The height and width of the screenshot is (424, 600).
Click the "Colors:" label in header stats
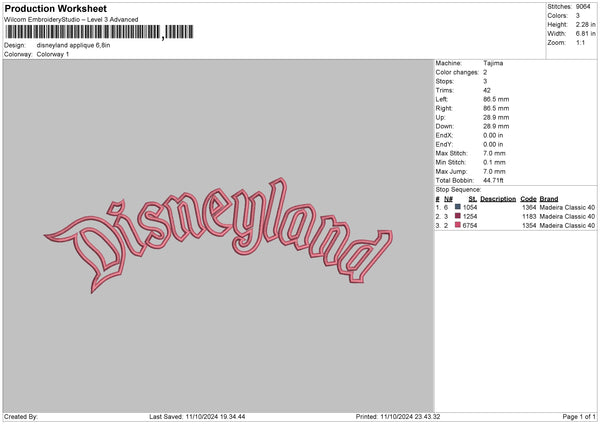(x=558, y=16)
